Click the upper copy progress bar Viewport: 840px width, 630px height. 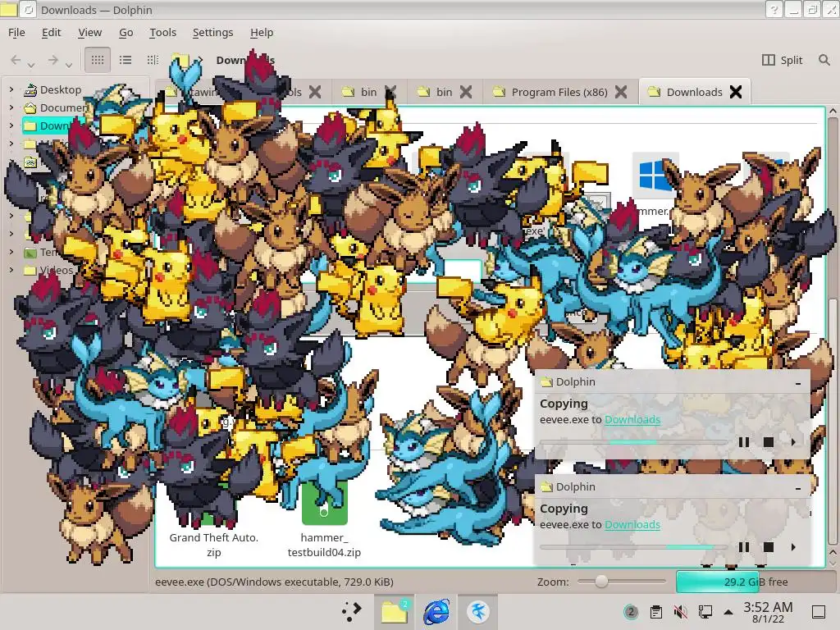pos(634,442)
